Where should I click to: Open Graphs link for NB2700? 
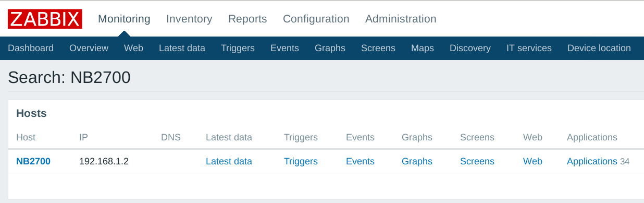417,161
